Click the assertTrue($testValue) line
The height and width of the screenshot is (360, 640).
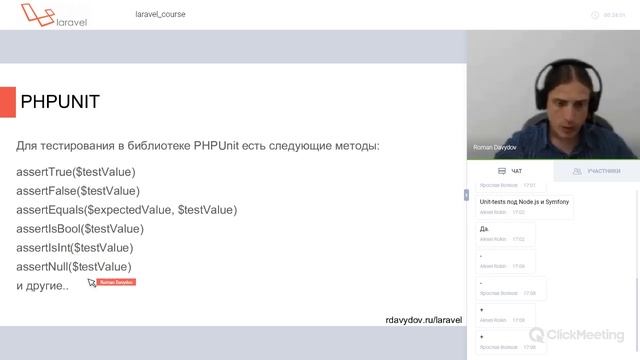76,172
